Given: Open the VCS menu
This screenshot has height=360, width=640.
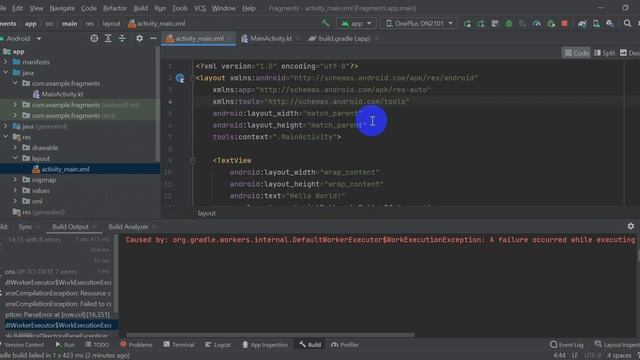Looking at the screenshot, I should pyautogui.click(x=199, y=8).
